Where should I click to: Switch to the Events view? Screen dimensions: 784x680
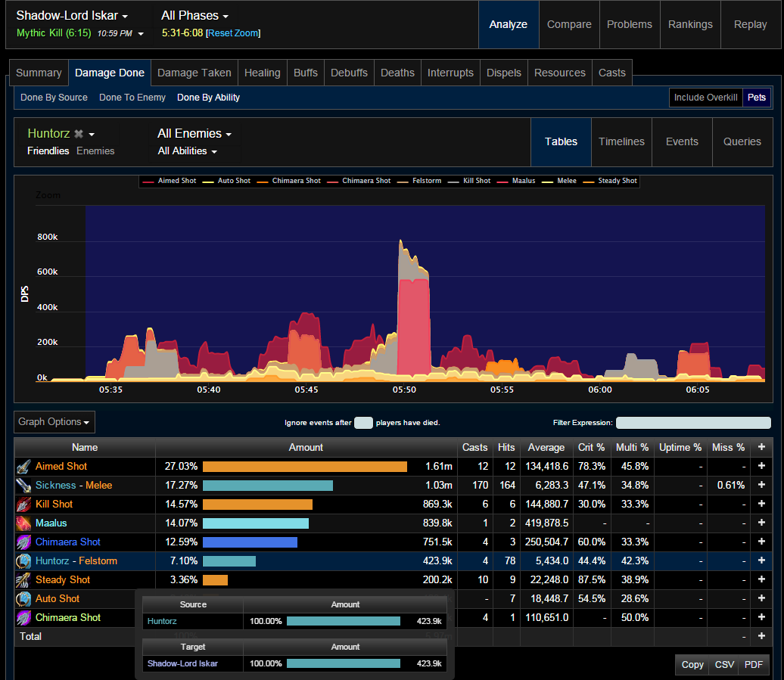pos(682,142)
